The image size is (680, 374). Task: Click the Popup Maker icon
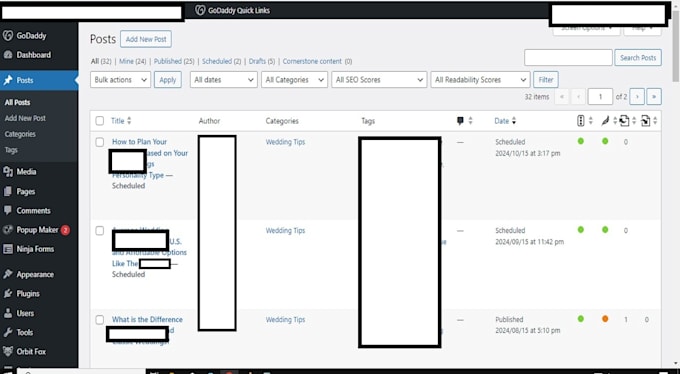click(8, 230)
